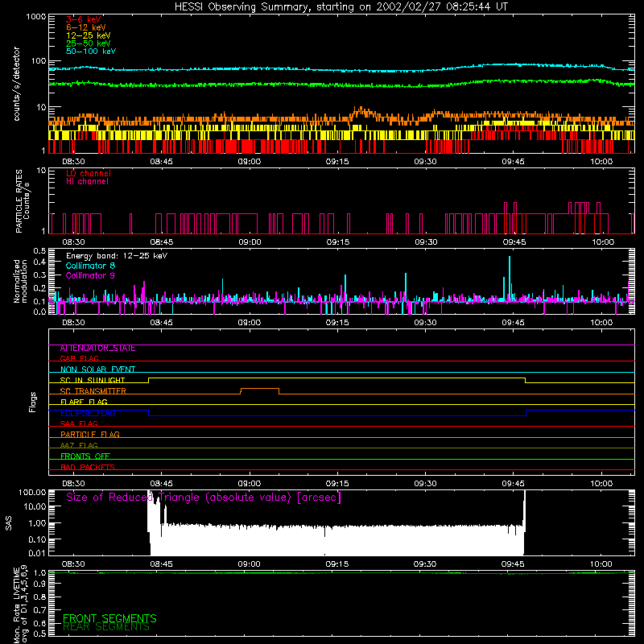Click the 09:30 tick under modulation plot

[x=425, y=323]
